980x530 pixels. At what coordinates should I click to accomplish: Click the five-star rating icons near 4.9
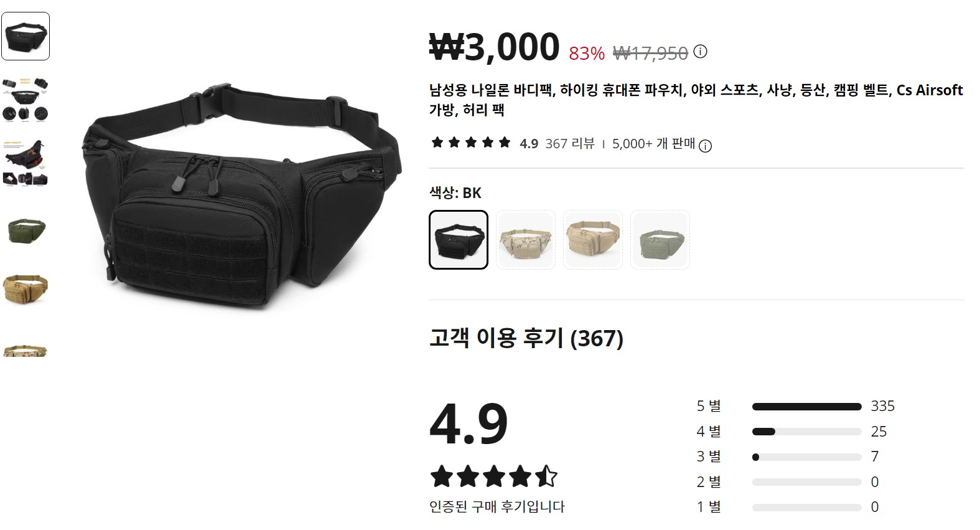471,143
